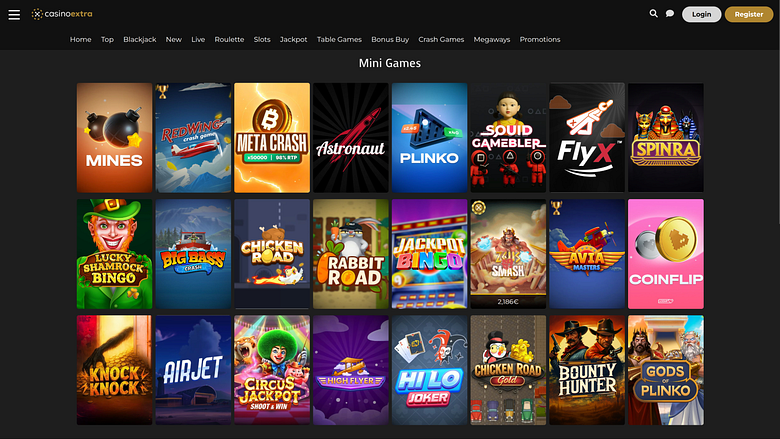Open the Jackpot category
The image size is (780, 439).
pos(293,39)
